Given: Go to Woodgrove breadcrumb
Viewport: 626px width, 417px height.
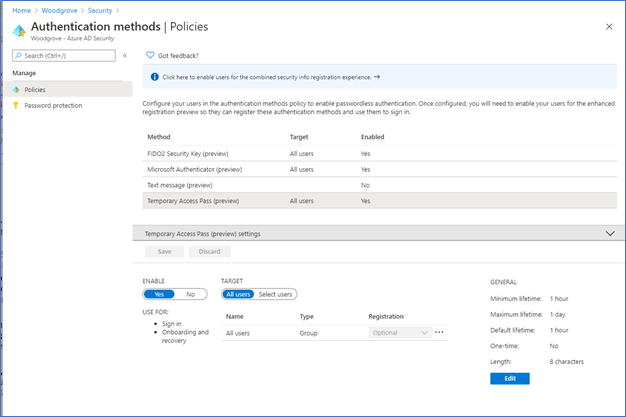Looking at the screenshot, I should tap(59, 10).
